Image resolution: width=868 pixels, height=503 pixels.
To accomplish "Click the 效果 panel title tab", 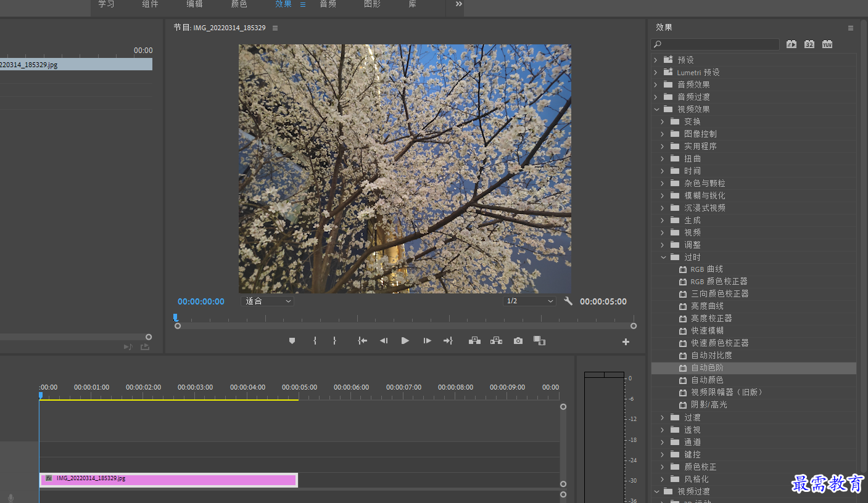I will pyautogui.click(x=664, y=28).
